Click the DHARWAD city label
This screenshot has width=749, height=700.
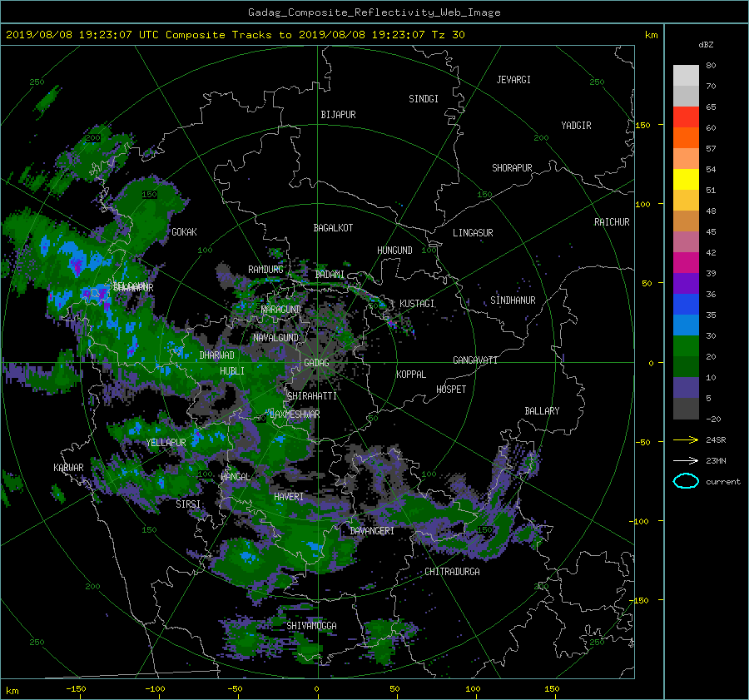[x=217, y=355]
